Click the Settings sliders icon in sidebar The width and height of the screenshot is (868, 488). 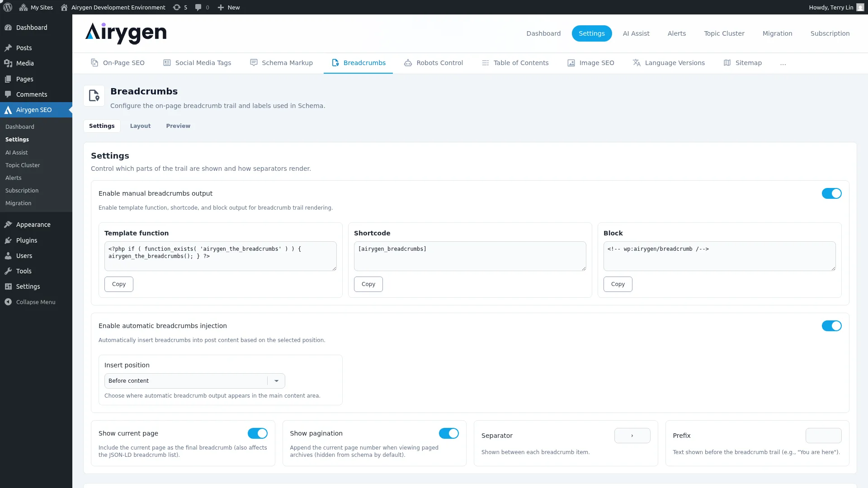(8, 286)
